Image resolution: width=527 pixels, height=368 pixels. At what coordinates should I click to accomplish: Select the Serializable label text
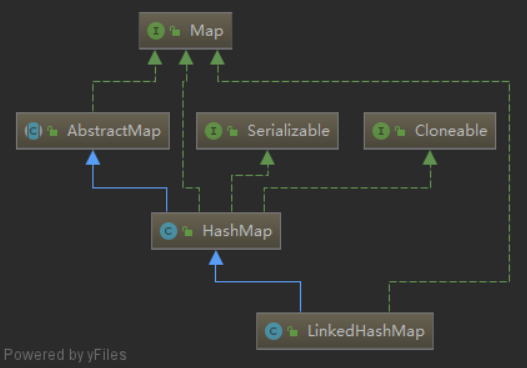tap(289, 130)
